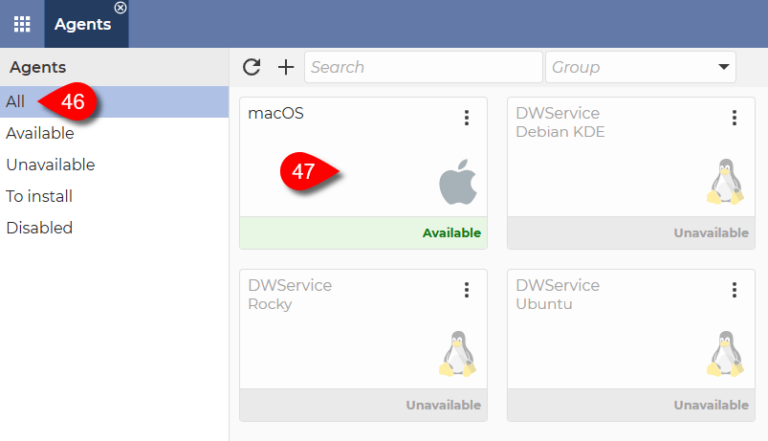Show Disabled agents list

pyautogui.click(x=39, y=228)
